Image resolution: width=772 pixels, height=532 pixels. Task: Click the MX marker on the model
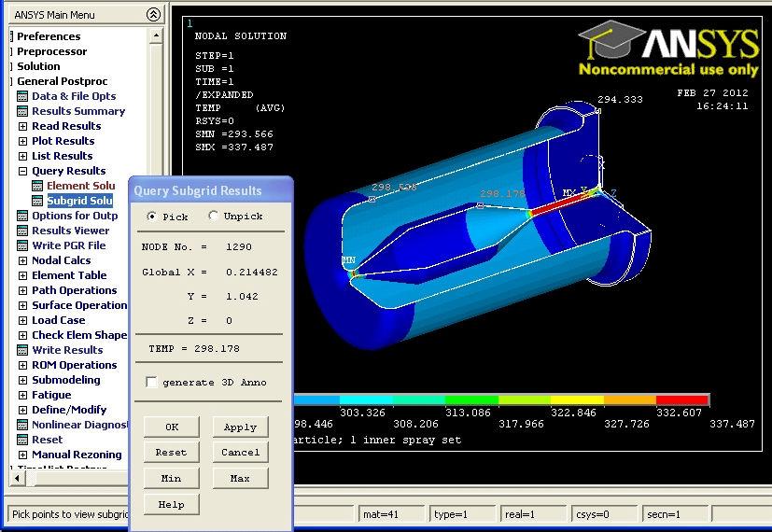(x=569, y=192)
